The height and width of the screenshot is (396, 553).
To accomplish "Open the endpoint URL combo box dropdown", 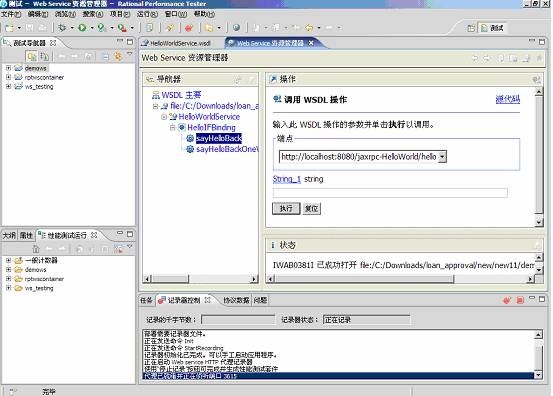I will pyautogui.click(x=442, y=157).
